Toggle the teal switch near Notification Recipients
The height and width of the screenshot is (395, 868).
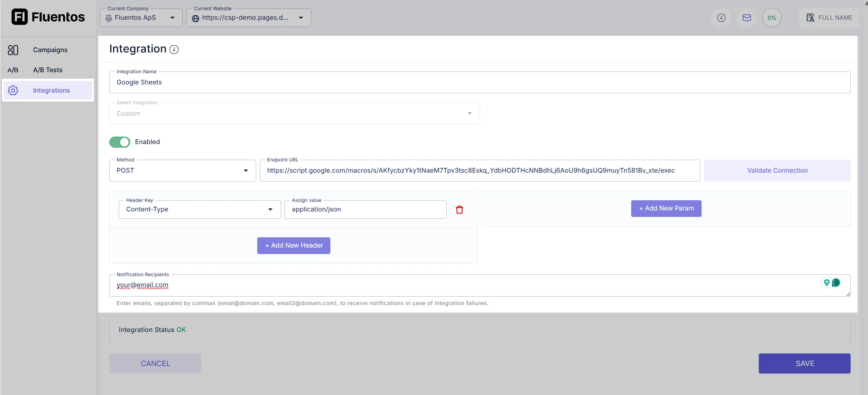click(x=835, y=283)
